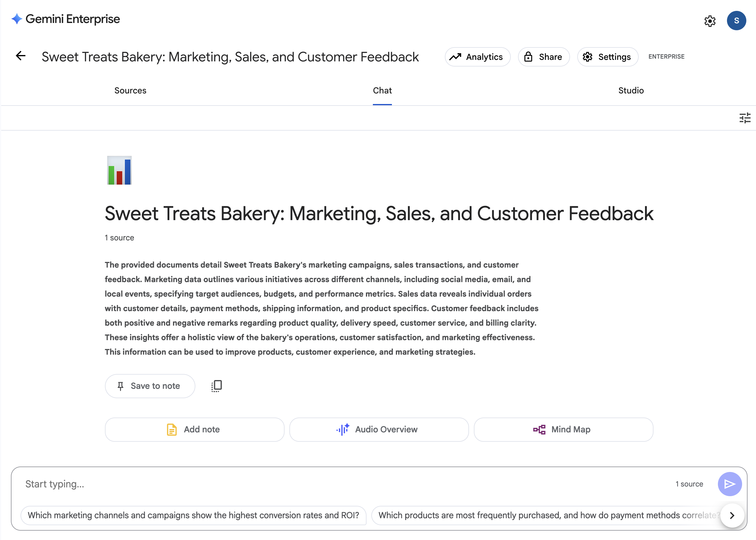Switch to the Studio tab

(631, 90)
